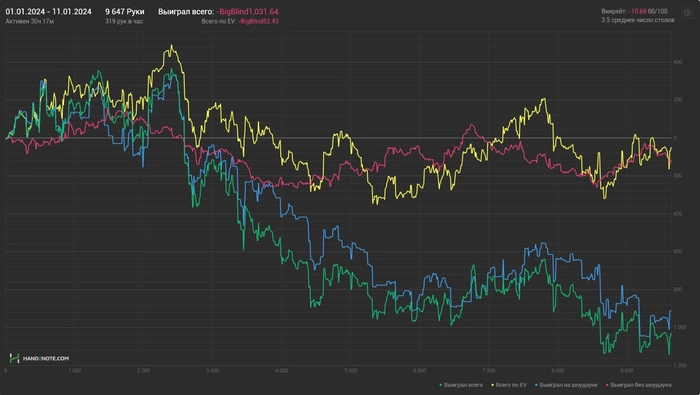Click the pink Выиграл без шоудауна legend dot

(x=607, y=385)
